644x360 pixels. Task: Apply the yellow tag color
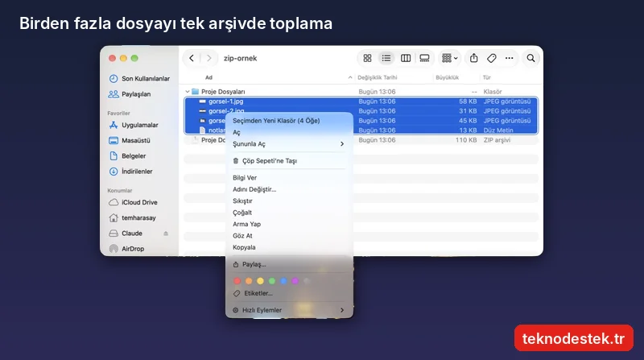(260, 281)
